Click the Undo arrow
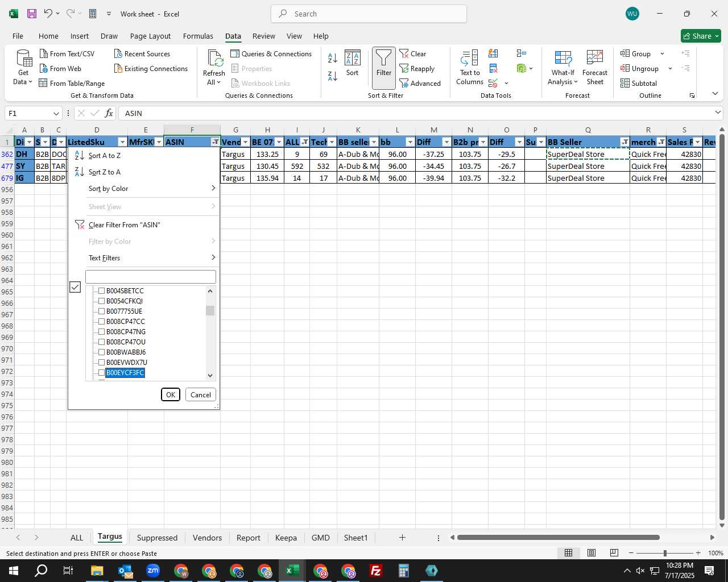Viewport: 728px width, 582px height. click(48, 14)
